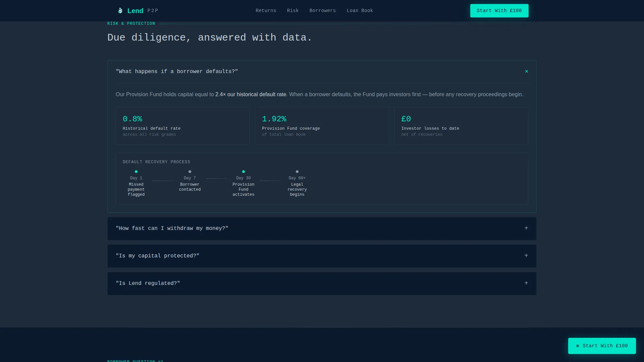Click "Legal recovery begins" step text

297,189
